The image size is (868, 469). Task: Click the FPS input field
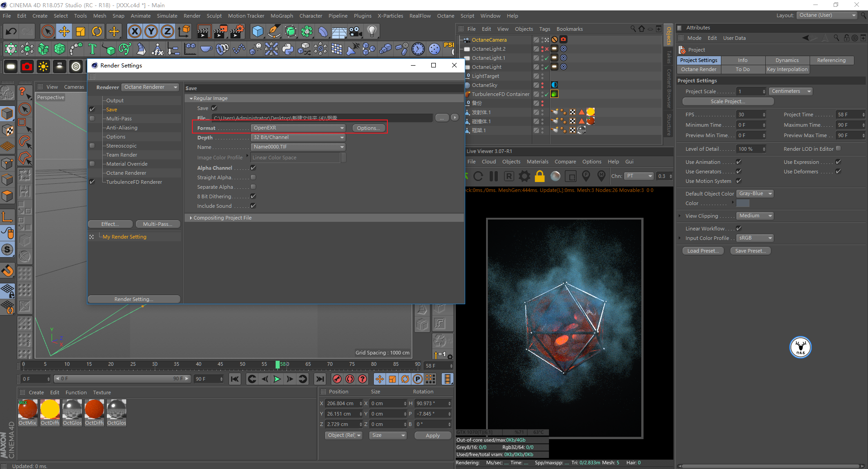[x=751, y=115]
